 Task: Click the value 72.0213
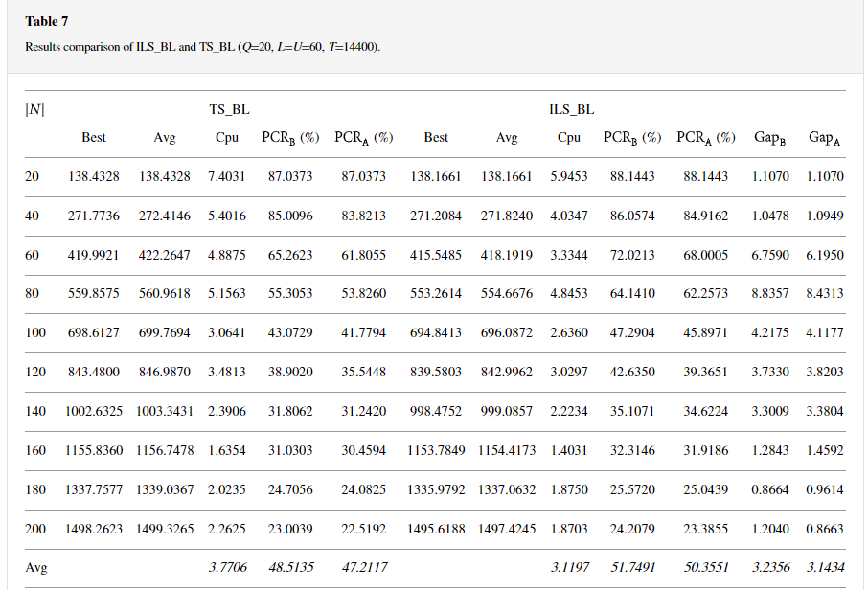(632, 255)
